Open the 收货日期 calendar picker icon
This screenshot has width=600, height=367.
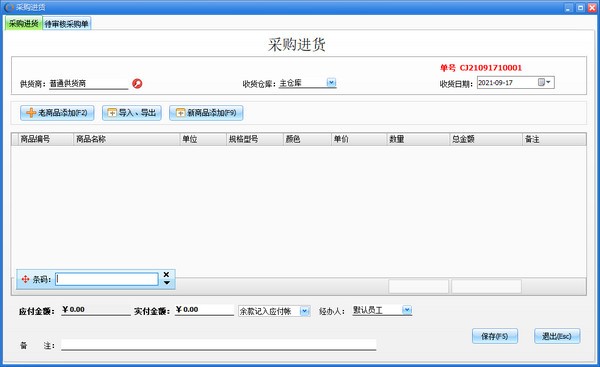click(x=544, y=82)
